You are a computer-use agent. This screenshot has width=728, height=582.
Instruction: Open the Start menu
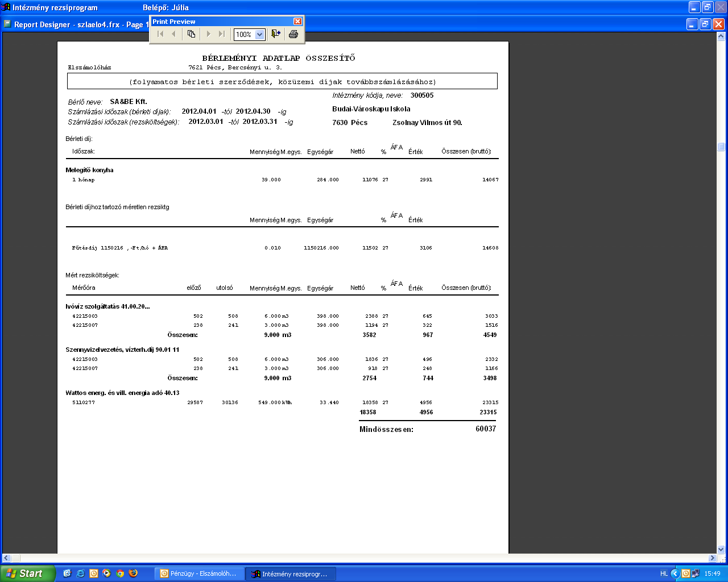pyautogui.click(x=28, y=573)
